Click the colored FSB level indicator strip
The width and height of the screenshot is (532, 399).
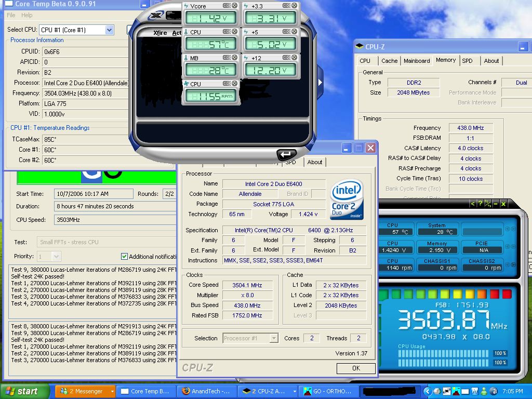[x=445, y=294]
